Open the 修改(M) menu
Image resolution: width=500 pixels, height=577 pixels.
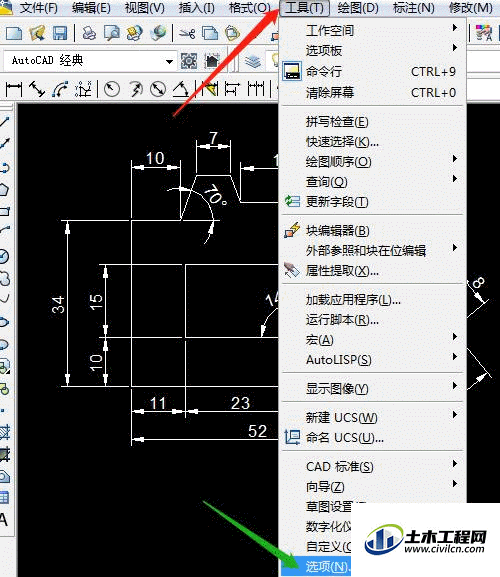point(471,8)
